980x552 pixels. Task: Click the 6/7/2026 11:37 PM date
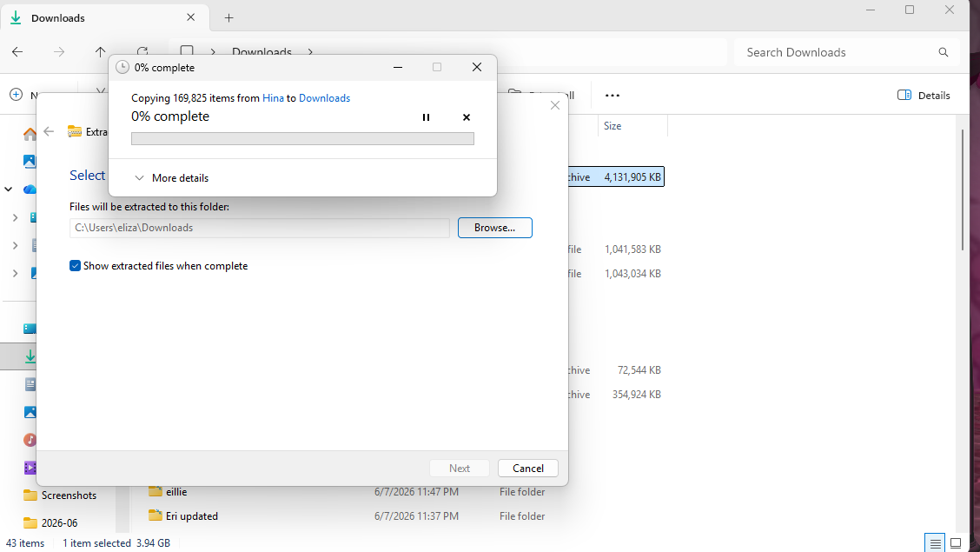tap(416, 516)
